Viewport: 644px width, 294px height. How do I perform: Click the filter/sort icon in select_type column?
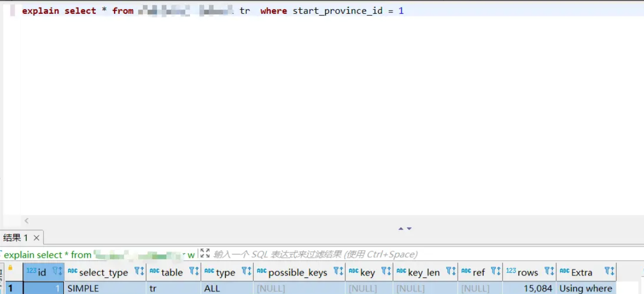139,272
